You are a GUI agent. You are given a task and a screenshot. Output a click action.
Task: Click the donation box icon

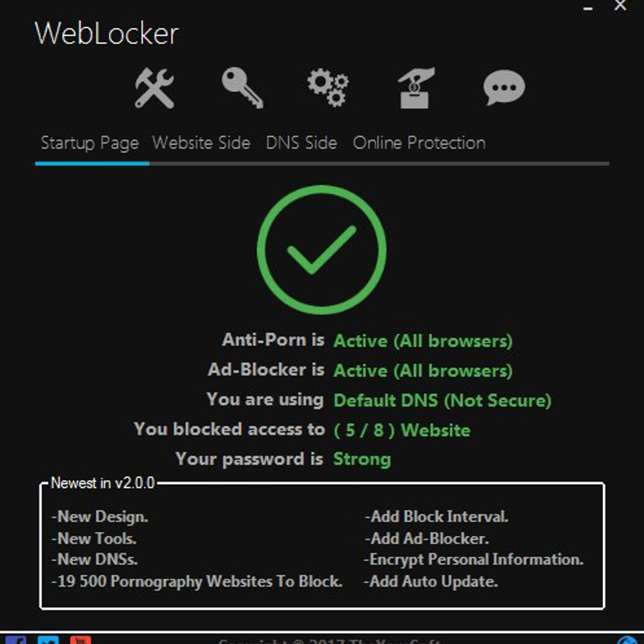[416, 89]
